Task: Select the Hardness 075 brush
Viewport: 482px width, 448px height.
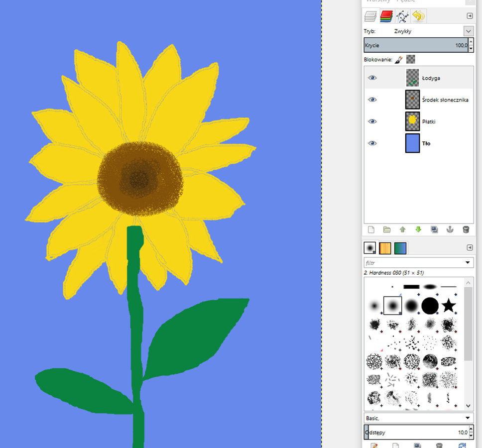Action: (x=411, y=306)
